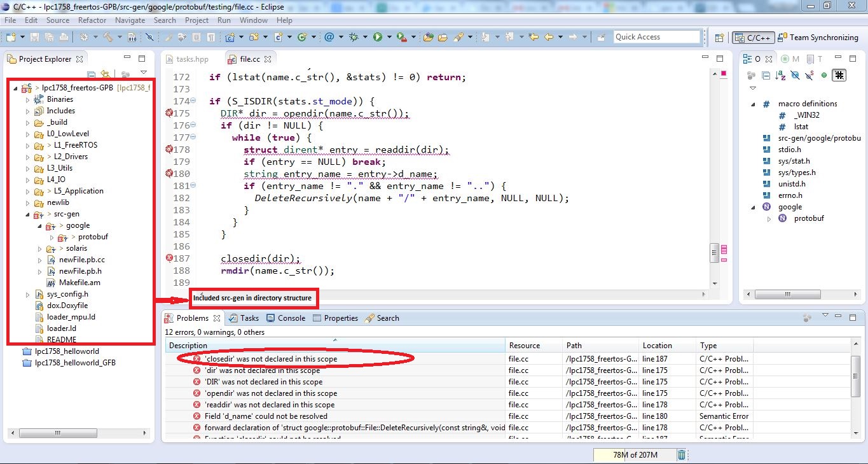This screenshot has width=868, height=464.
Task: Open the Run button dropdown arrow
Action: pyautogui.click(x=389, y=37)
